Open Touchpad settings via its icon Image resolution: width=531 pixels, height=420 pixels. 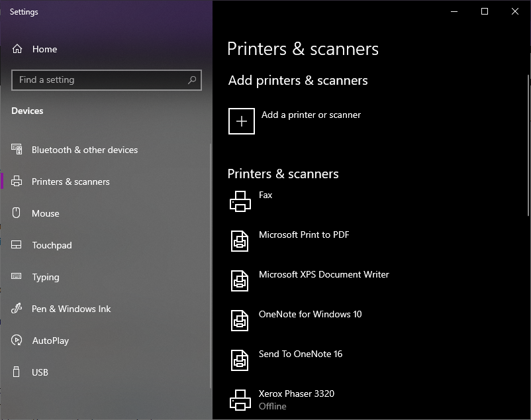coord(17,245)
